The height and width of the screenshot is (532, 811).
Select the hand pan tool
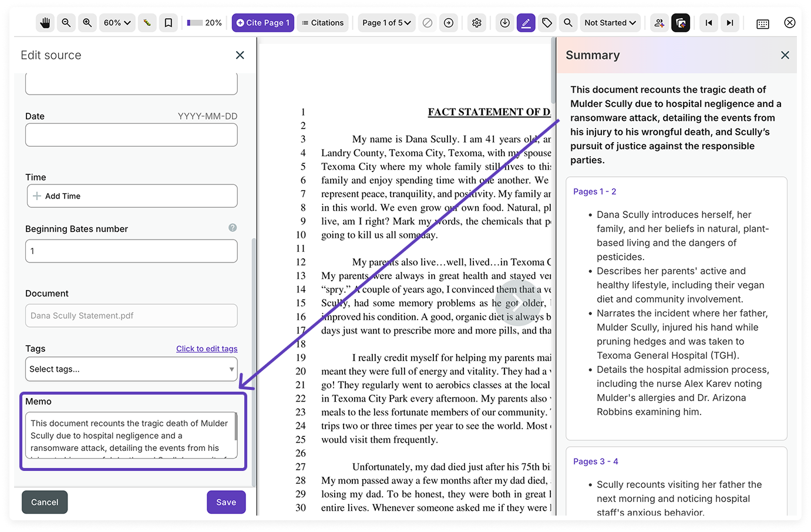[45, 22]
